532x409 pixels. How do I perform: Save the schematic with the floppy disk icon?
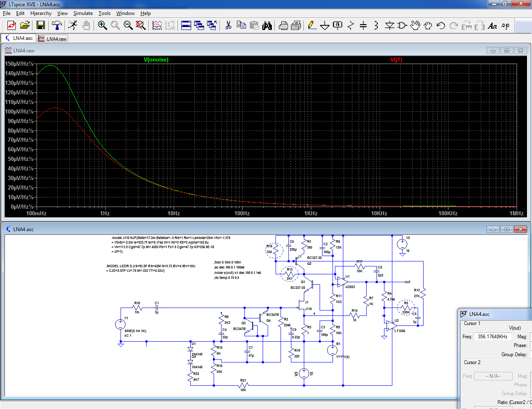click(41, 25)
